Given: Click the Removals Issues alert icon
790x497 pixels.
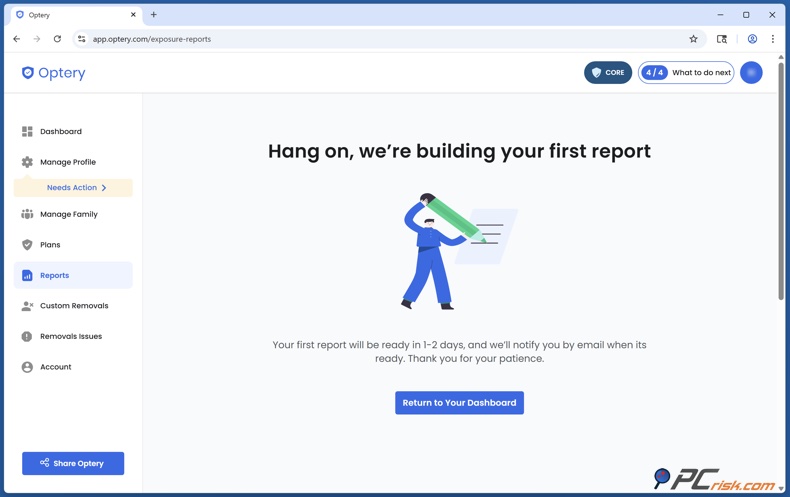Looking at the screenshot, I should pos(27,337).
